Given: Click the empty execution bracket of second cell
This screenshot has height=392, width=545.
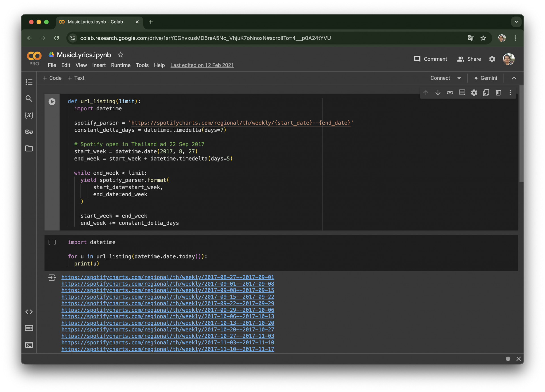Looking at the screenshot, I should (52, 242).
